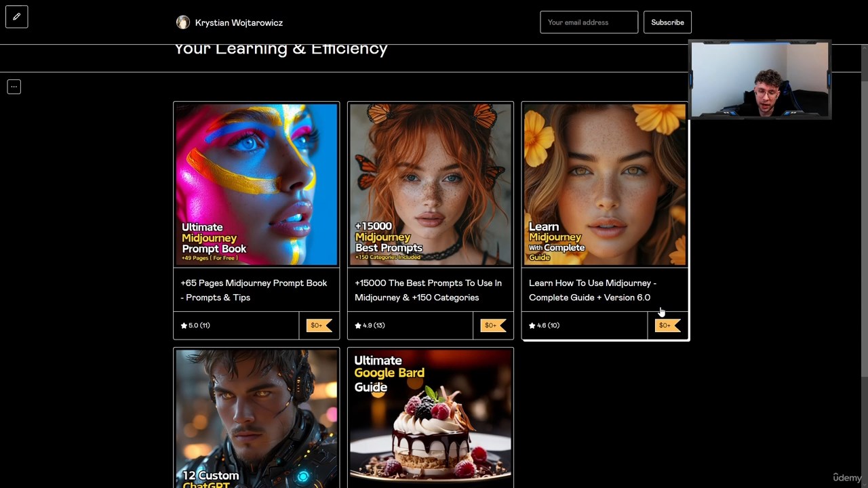The height and width of the screenshot is (488, 868).
Task: Click Krystian Wojtarowicz profile avatar
Action: tap(182, 22)
